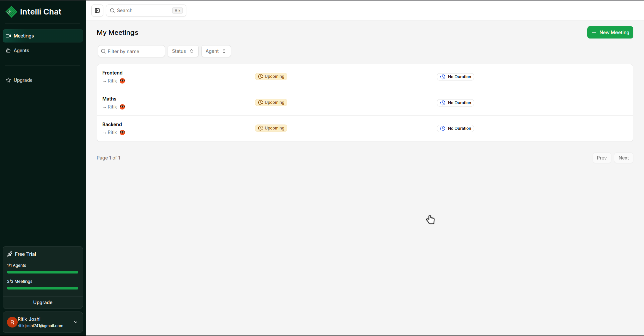This screenshot has width=644, height=336.
Task: Click the Backend meeting's agent avatar icon
Action: [x=122, y=133]
